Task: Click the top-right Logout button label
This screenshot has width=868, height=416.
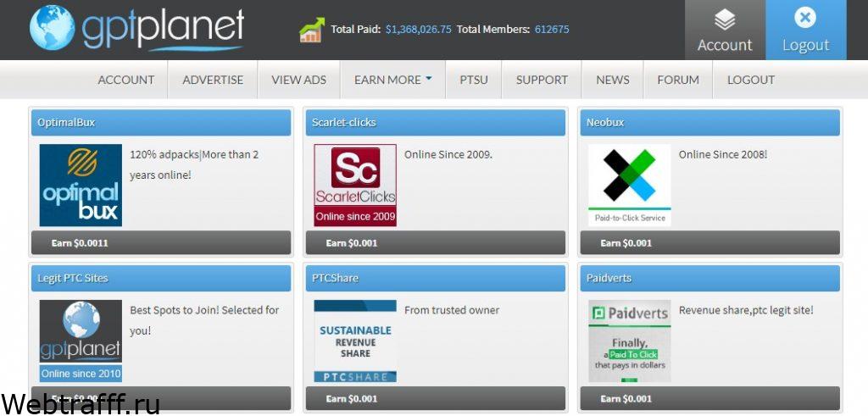Action: (x=805, y=45)
